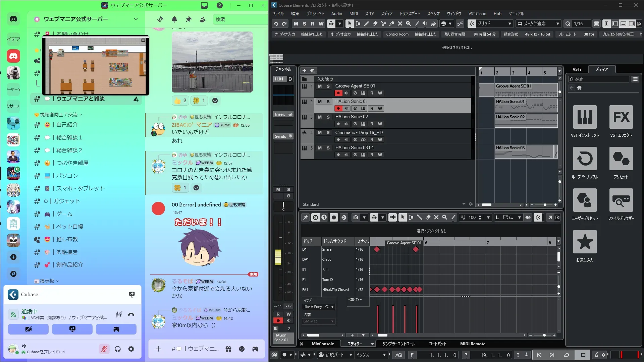Open the Like A Pony drum map dropdown
Image resolution: width=644 pixels, height=362 pixels.
pos(318,307)
